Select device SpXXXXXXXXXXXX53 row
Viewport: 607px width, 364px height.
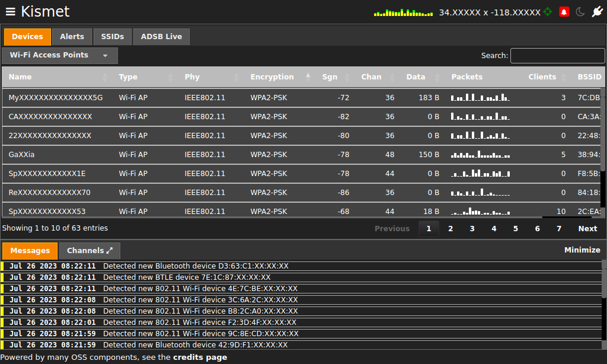coord(301,210)
